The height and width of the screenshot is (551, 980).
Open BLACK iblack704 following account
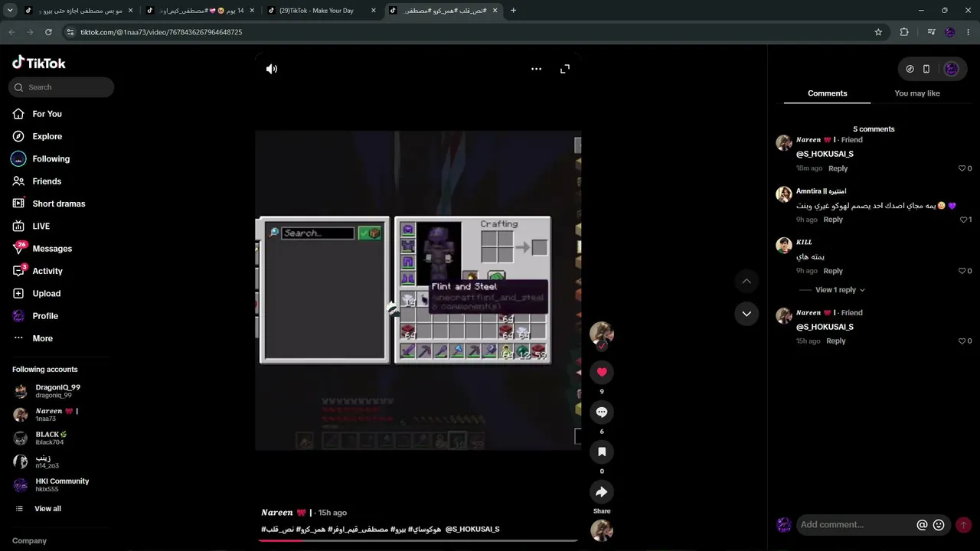coord(51,438)
